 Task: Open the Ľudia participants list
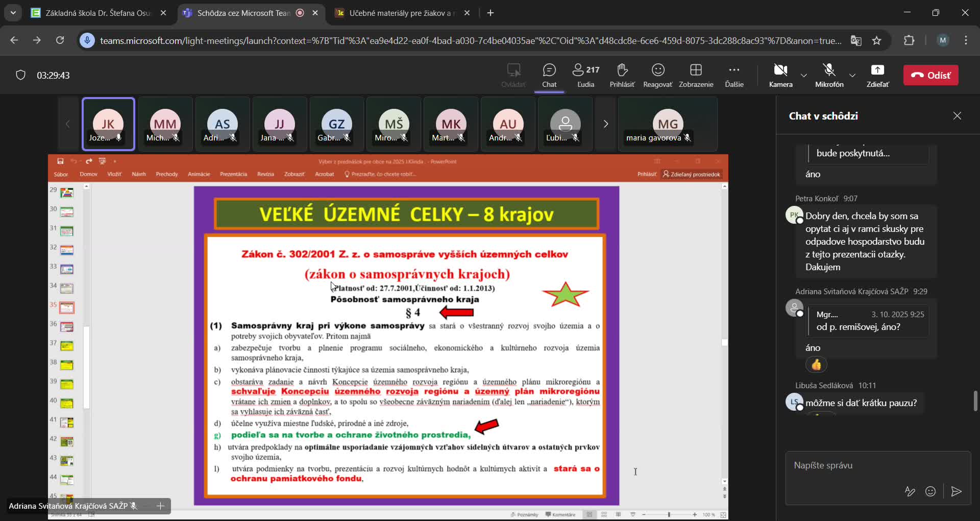coord(585,75)
